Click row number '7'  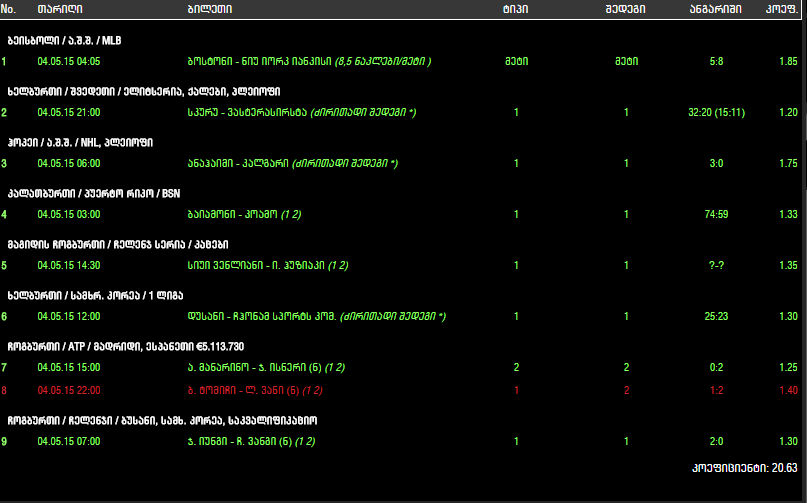click(x=4, y=367)
